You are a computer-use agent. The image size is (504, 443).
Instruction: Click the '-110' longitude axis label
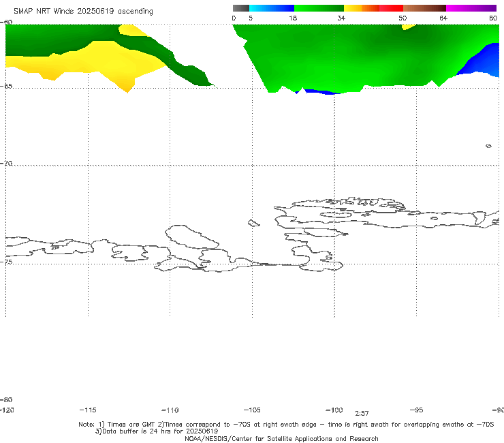click(x=170, y=410)
